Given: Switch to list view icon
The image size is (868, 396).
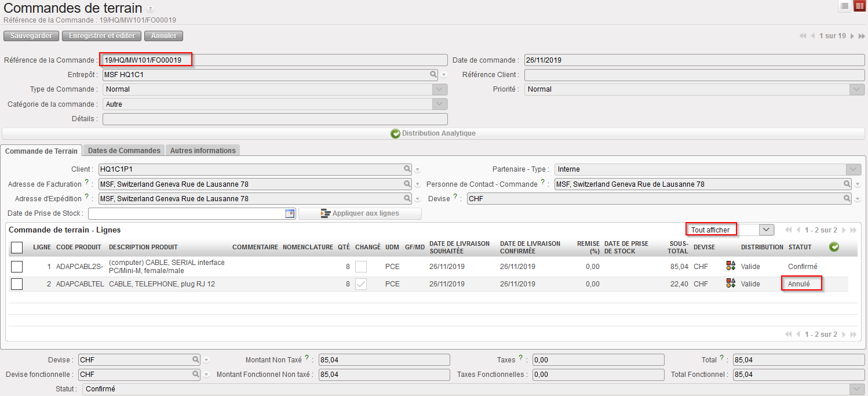Looking at the screenshot, I should pos(845,6).
